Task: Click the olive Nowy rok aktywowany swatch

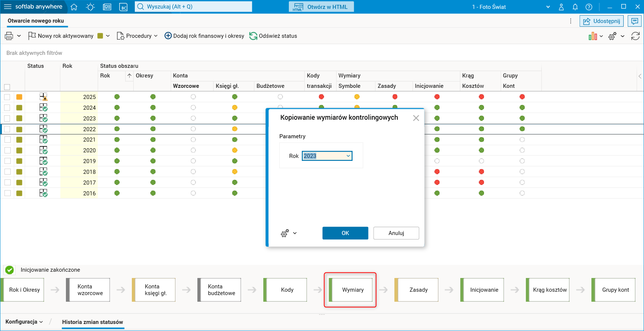Action: (x=100, y=36)
